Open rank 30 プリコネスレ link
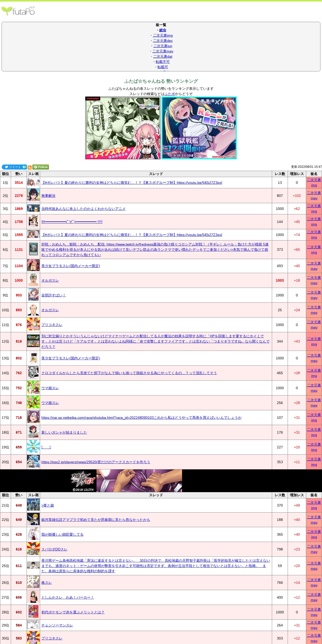This screenshot has width=322, height=644. pyautogui.click(x=52, y=638)
